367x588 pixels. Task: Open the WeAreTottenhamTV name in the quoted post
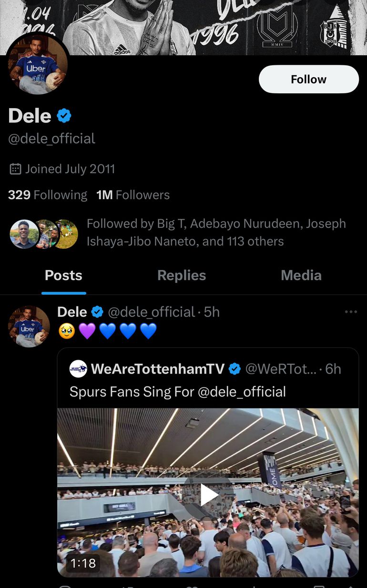[157, 369]
